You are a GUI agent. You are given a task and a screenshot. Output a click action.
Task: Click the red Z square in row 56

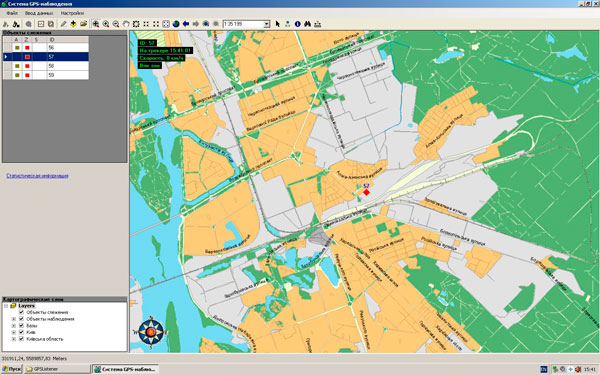click(27, 47)
